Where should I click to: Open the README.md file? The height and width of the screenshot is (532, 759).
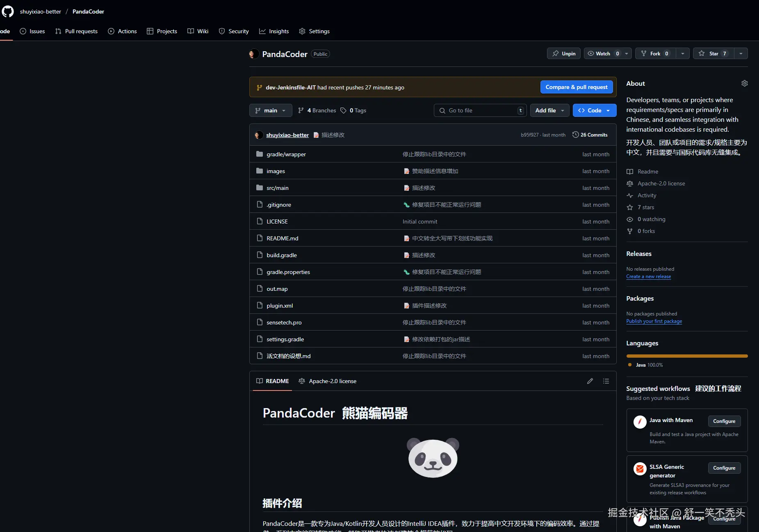click(x=283, y=238)
